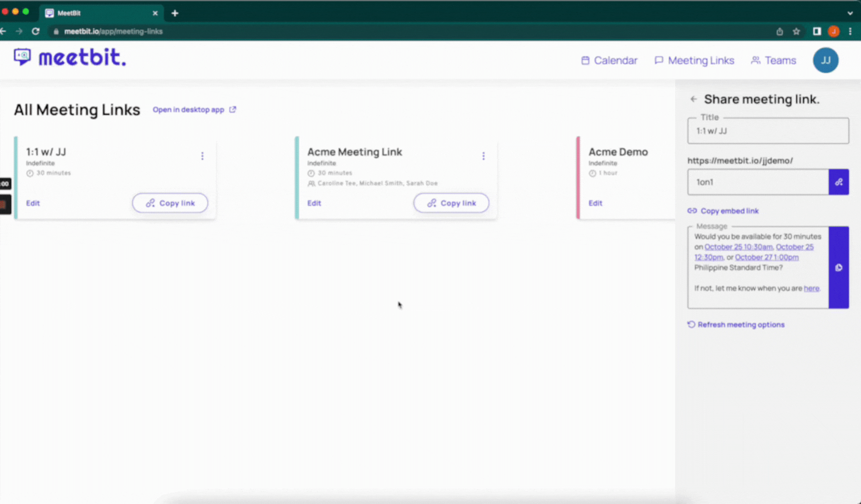The height and width of the screenshot is (504, 861).
Task: Edit the Acme Demo meeting link
Action: click(x=596, y=203)
